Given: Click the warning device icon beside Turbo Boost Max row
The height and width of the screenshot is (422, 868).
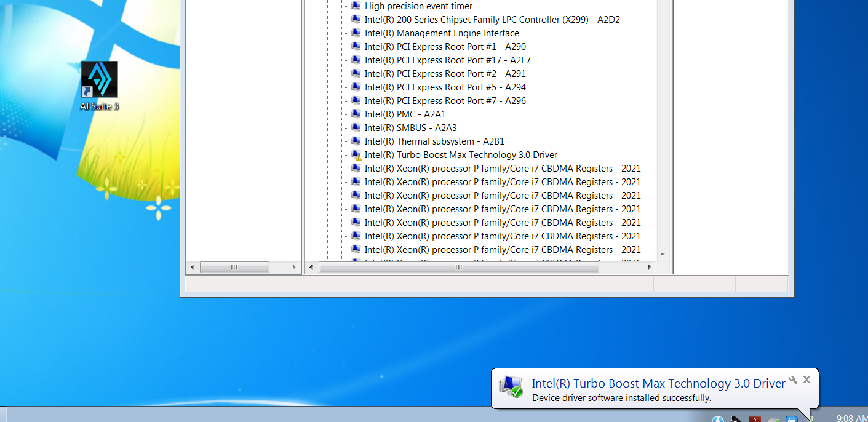Looking at the screenshot, I should click(x=355, y=155).
